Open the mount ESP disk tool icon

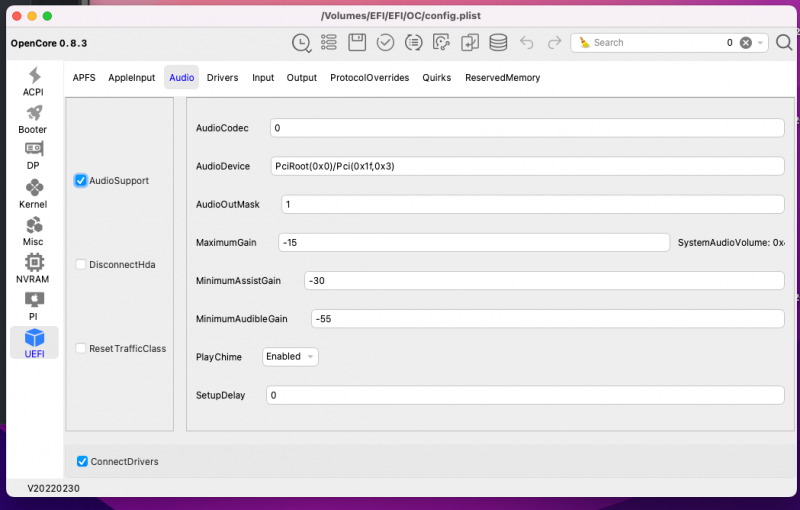pos(441,42)
